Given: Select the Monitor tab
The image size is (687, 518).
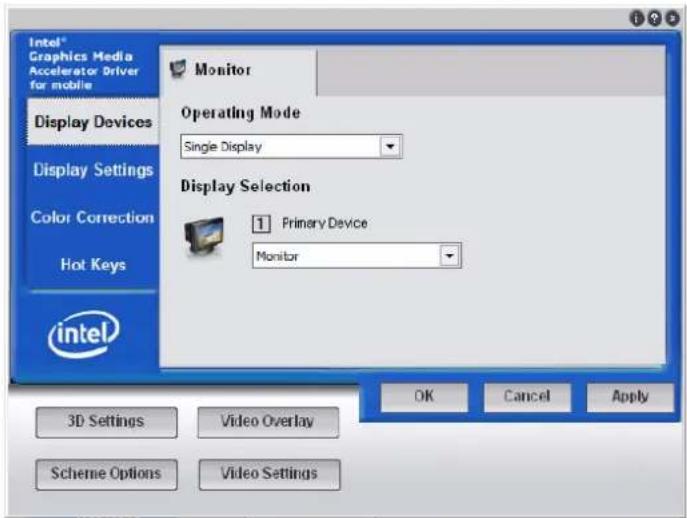Looking at the screenshot, I should click(x=238, y=70).
